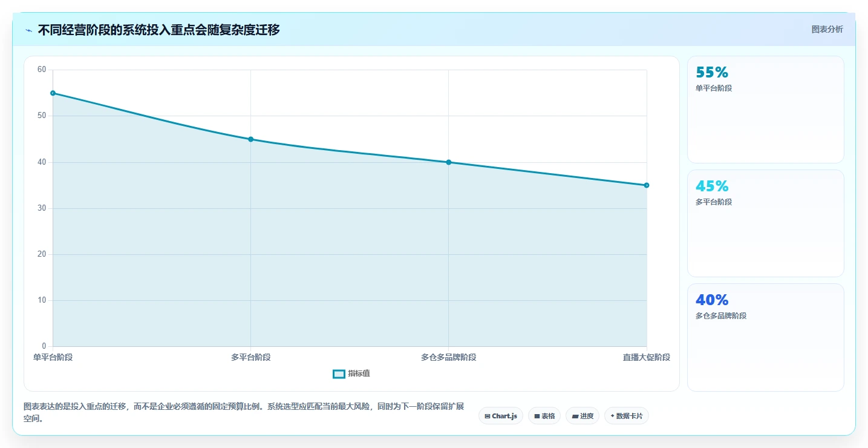Click the title 不同经营阶段的系统投入重点会随复杂度迁移
The width and height of the screenshot is (868, 448).
[158, 30]
